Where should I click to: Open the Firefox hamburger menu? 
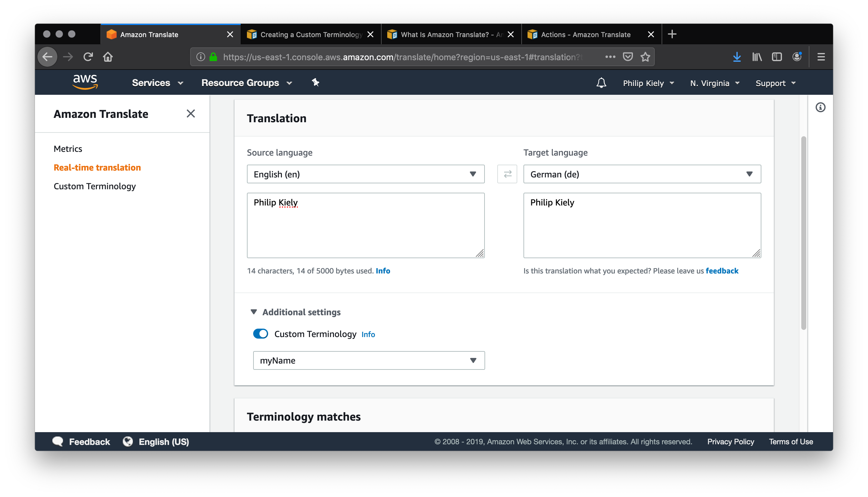click(x=821, y=57)
